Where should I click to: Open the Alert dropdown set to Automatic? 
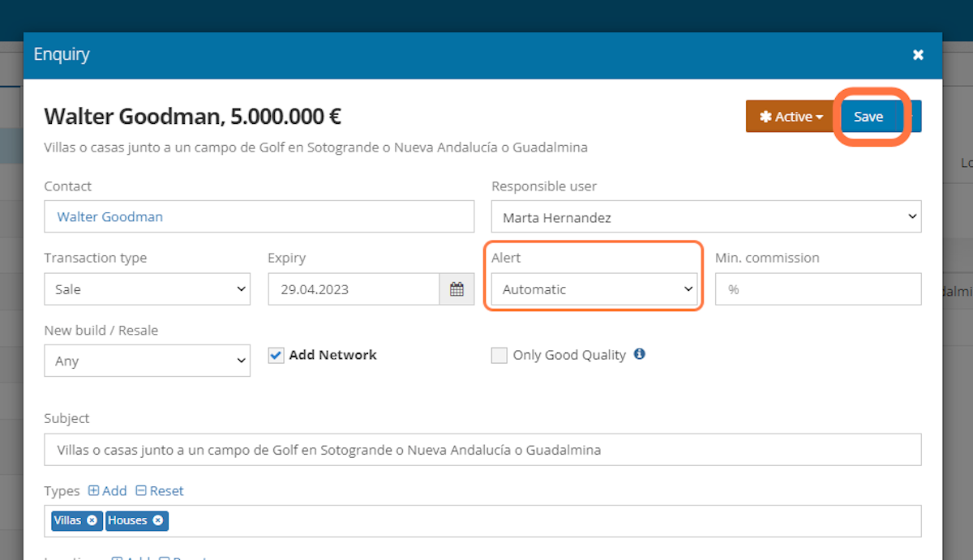pos(593,289)
